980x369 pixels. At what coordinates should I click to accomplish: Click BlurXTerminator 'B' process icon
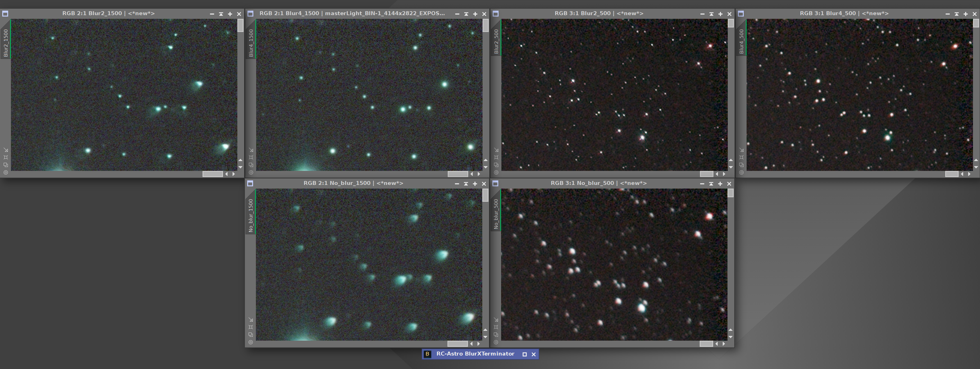pos(427,354)
